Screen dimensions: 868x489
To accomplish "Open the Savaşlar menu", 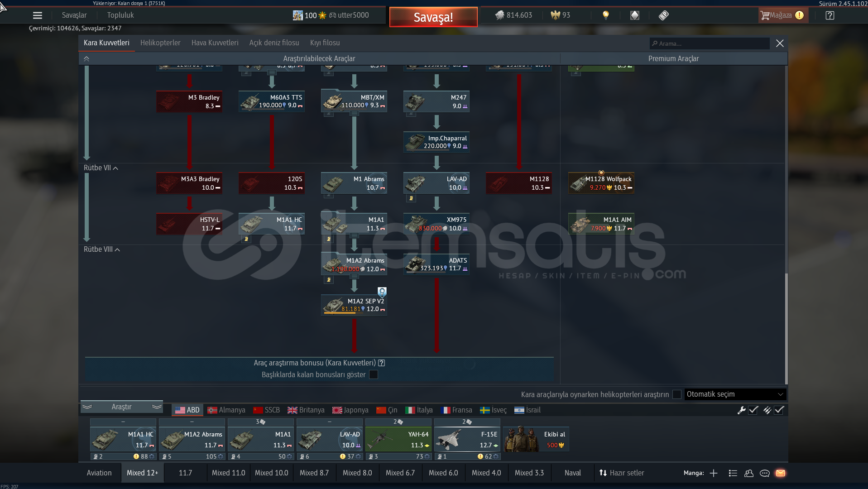I will point(74,15).
